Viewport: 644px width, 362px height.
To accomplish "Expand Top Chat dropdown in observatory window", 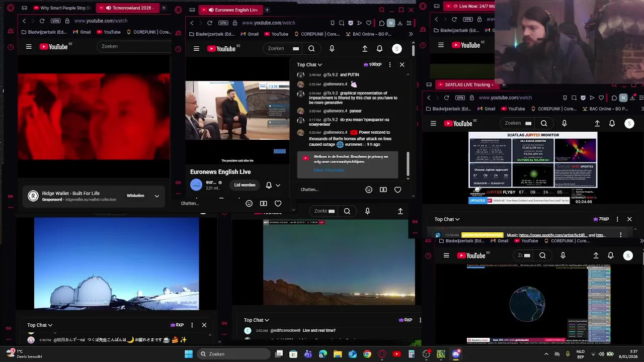I will coord(40,325).
